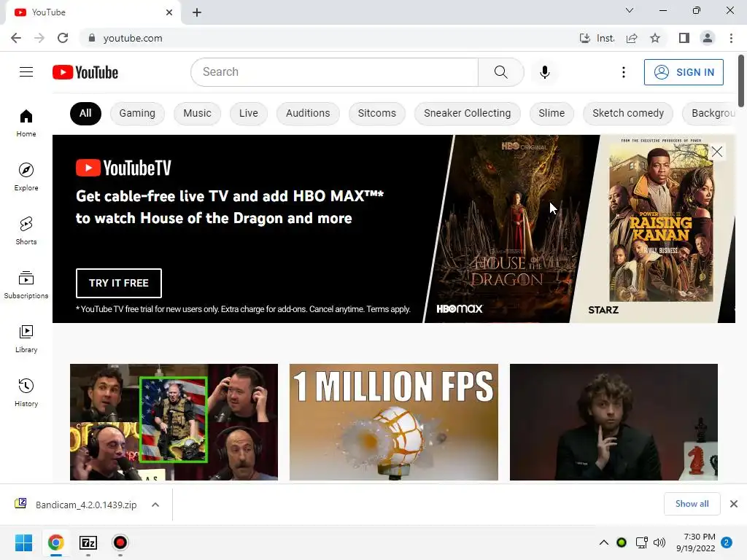The image size is (747, 560).
Task: Go back with browser back arrow
Action: (x=16, y=38)
